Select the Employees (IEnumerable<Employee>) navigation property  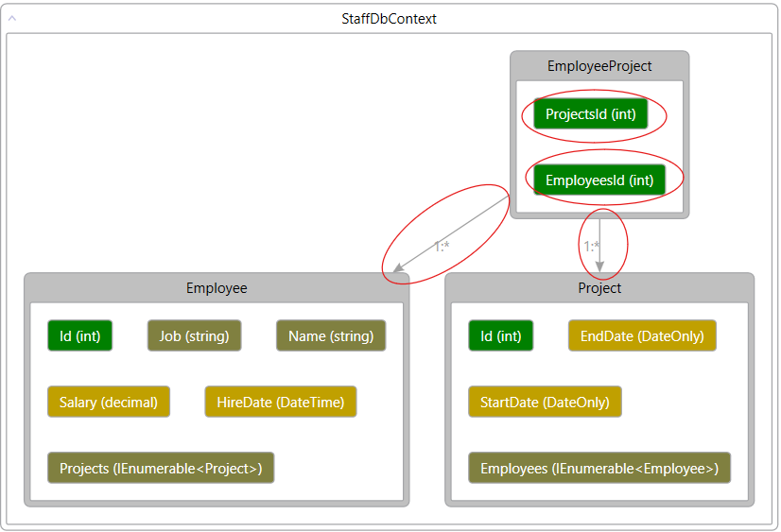click(599, 468)
